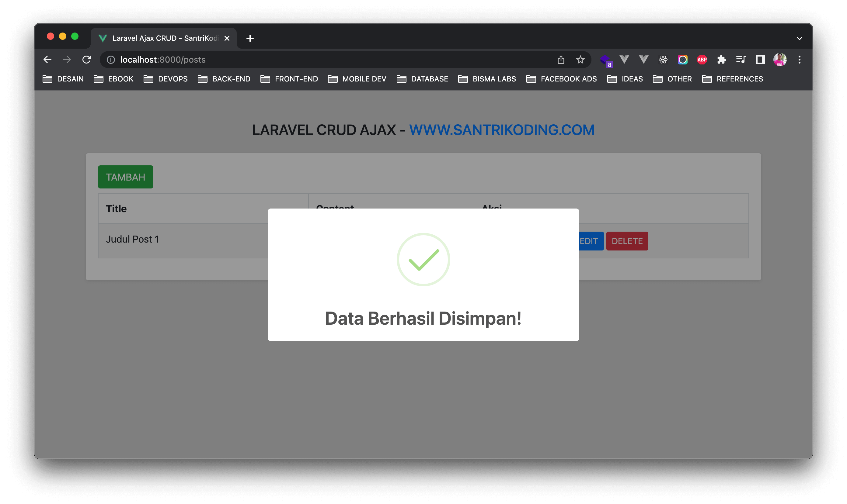Viewport: 847px width, 504px height.
Task: Open the BACK-END bookmarks folder
Action: click(224, 79)
